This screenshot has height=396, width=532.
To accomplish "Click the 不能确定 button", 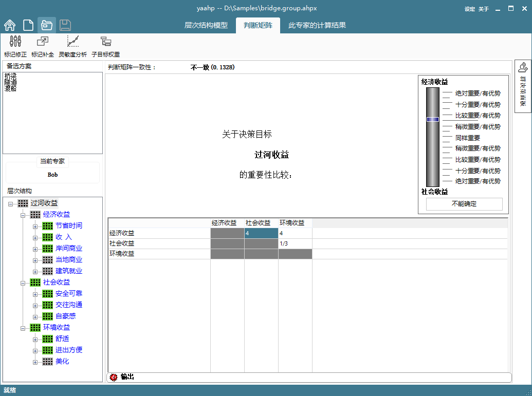I will point(464,204).
